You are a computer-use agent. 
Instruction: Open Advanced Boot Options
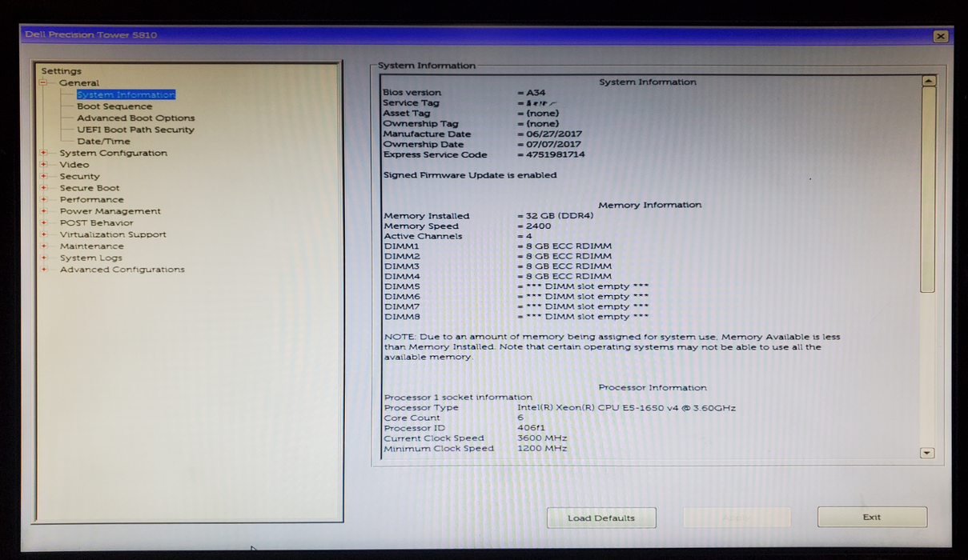136,118
